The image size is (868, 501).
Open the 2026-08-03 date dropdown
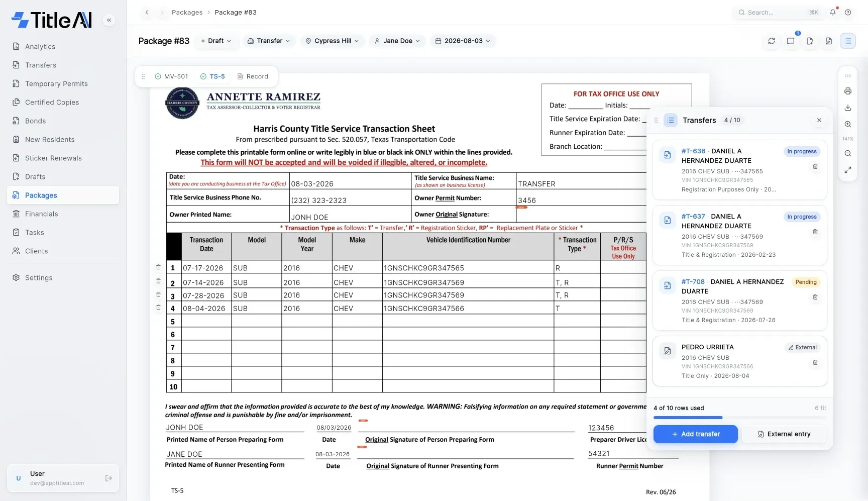click(463, 41)
